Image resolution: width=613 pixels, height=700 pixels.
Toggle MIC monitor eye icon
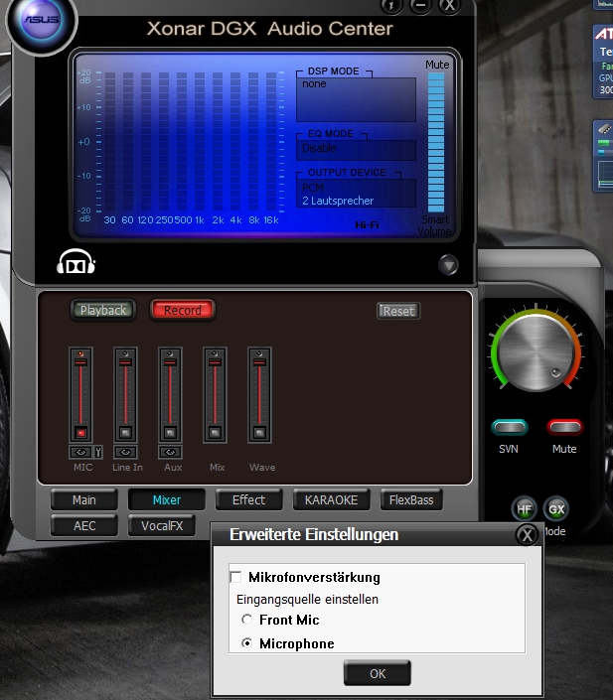coord(80,452)
